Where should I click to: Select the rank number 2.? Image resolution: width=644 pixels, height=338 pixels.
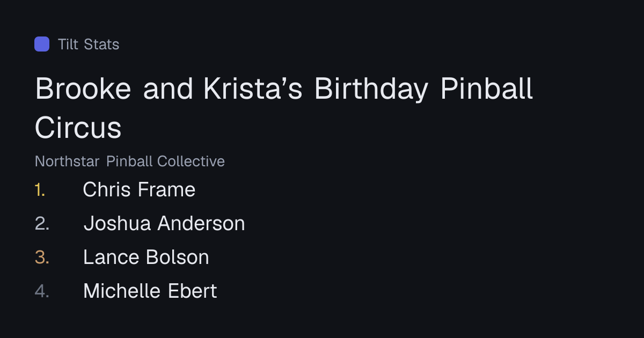tap(42, 224)
